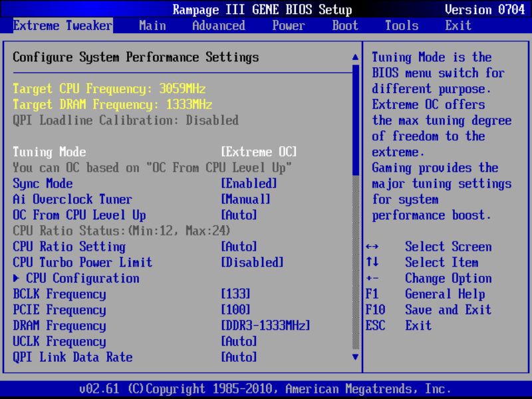Click the OC From CPU Level Up hint line
532x399 pixels.
click(152, 168)
